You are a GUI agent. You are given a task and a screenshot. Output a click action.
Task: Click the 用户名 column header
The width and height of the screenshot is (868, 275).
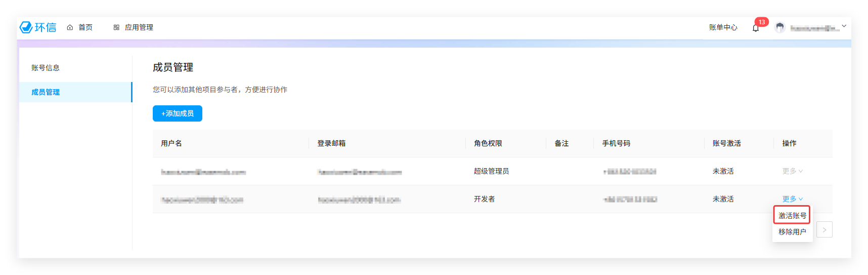pyautogui.click(x=171, y=143)
